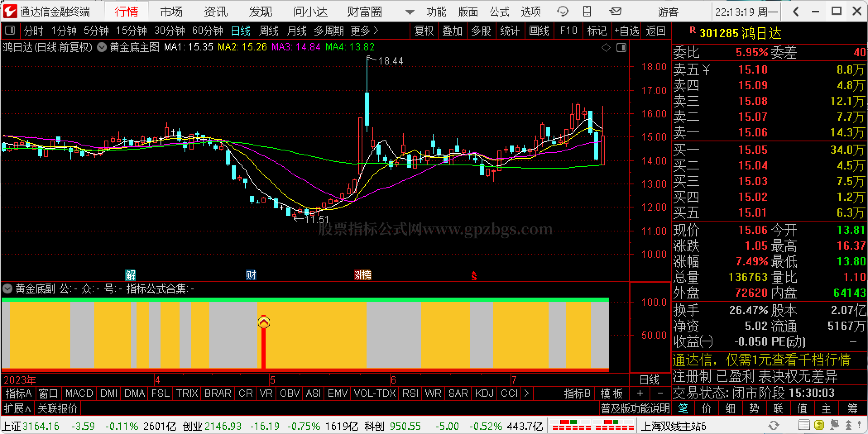Toggle left panel icon beside 分时

point(10,30)
